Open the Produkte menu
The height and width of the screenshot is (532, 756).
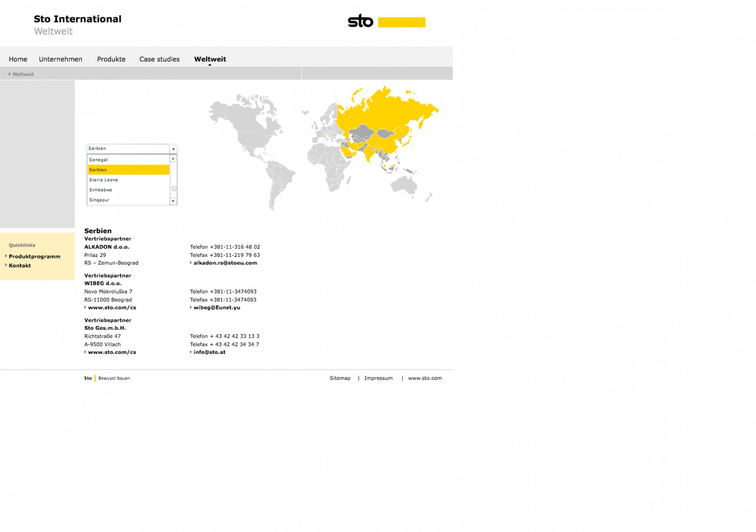click(x=111, y=59)
